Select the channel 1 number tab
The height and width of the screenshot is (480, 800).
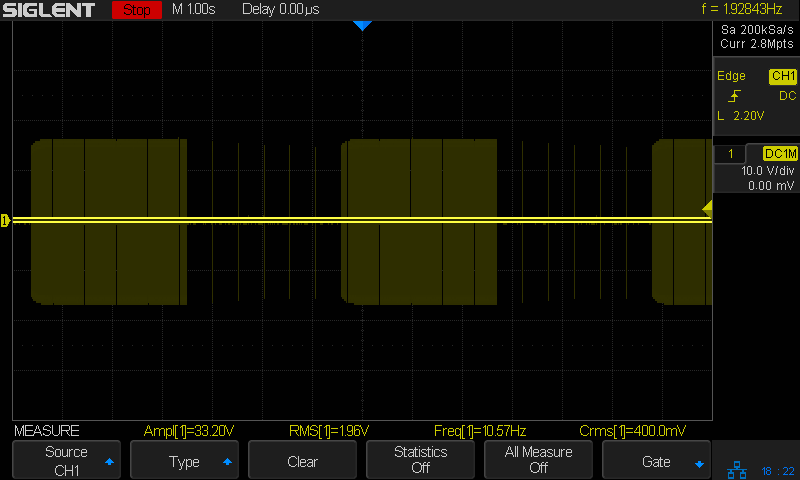coord(731,154)
